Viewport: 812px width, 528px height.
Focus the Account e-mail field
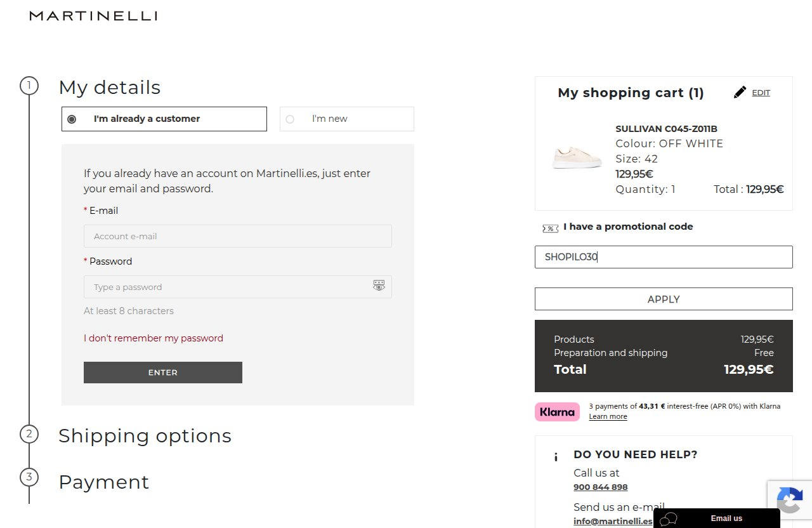coord(238,236)
